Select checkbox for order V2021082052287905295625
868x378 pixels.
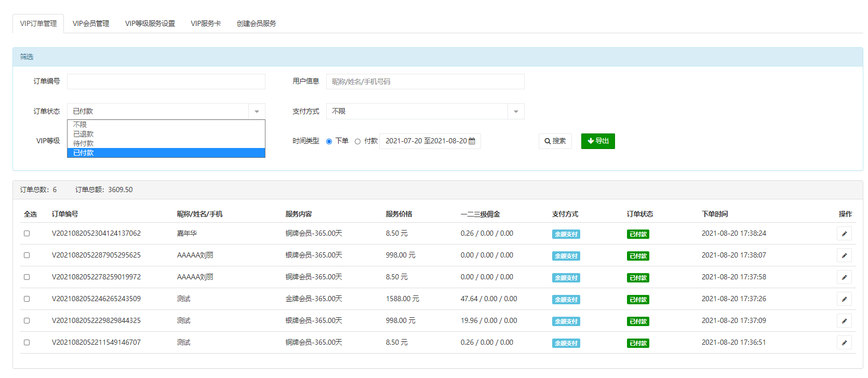(x=26, y=255)
